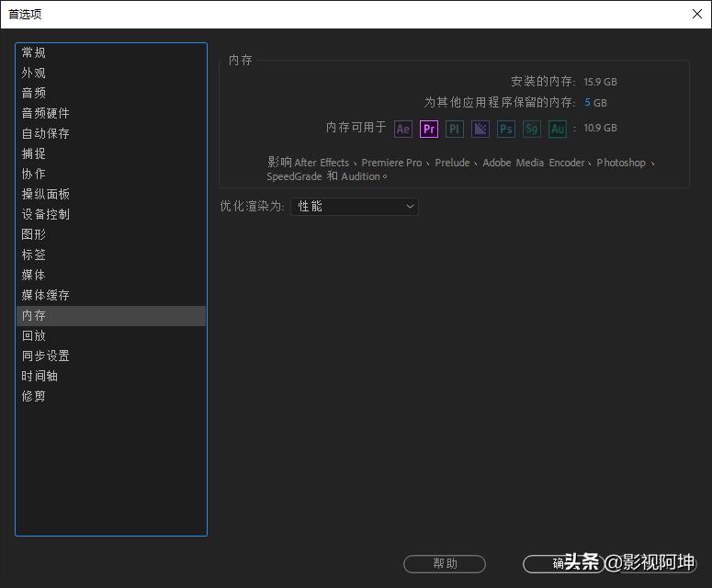This screenshot has height=588, width=712.
Task: Switch to the 媒体缓存 preferences section
Action: pos(111,295)
